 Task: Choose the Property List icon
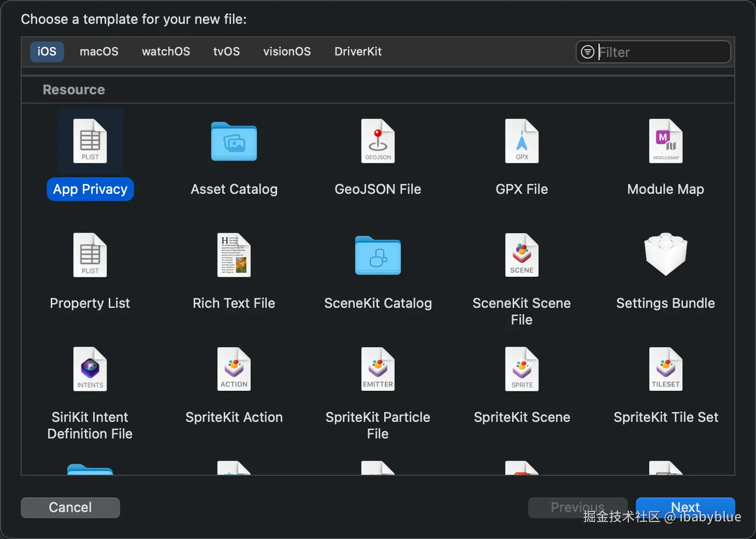[90, 255]
